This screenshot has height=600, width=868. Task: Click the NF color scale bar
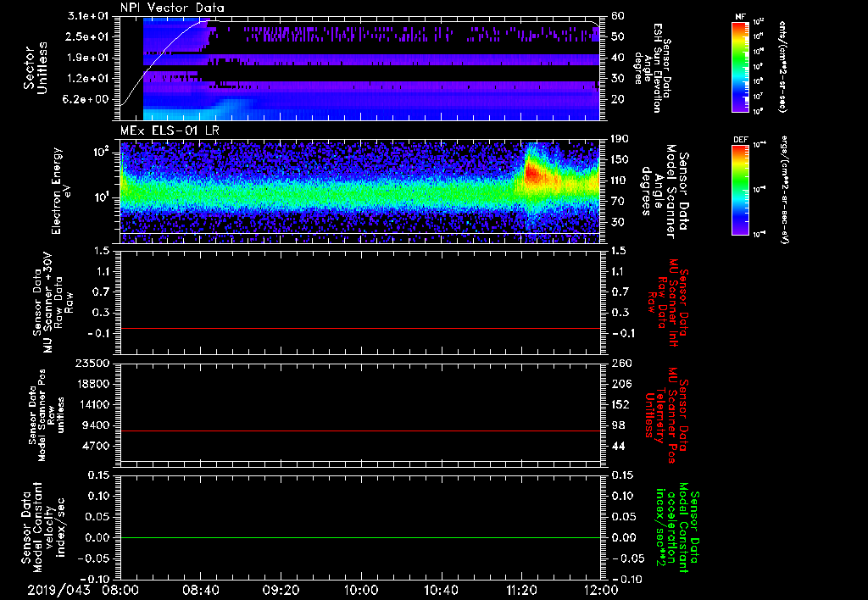coord(741,66)
